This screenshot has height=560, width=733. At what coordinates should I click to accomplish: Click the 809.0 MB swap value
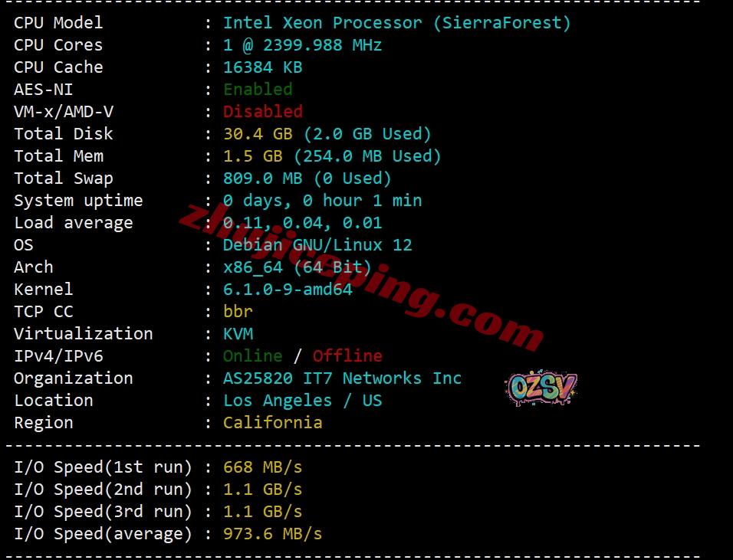pos(263,178)
